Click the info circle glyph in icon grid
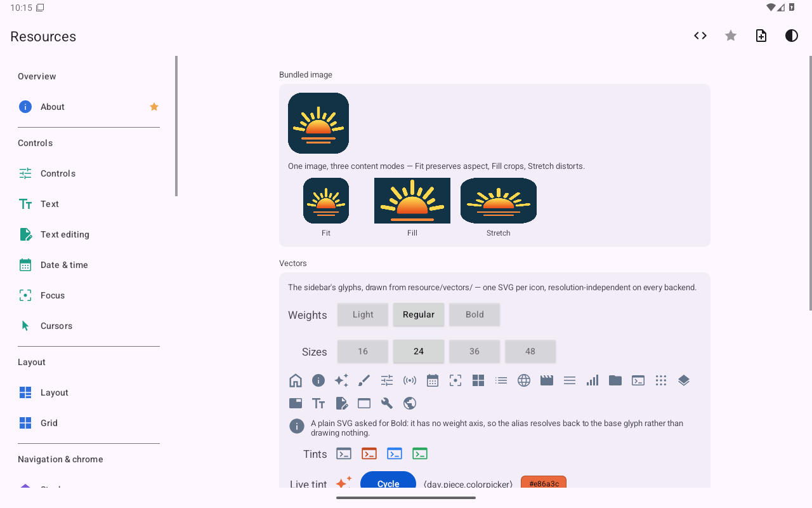Screen dimensions: 812x508 click(x=318, y=380)
